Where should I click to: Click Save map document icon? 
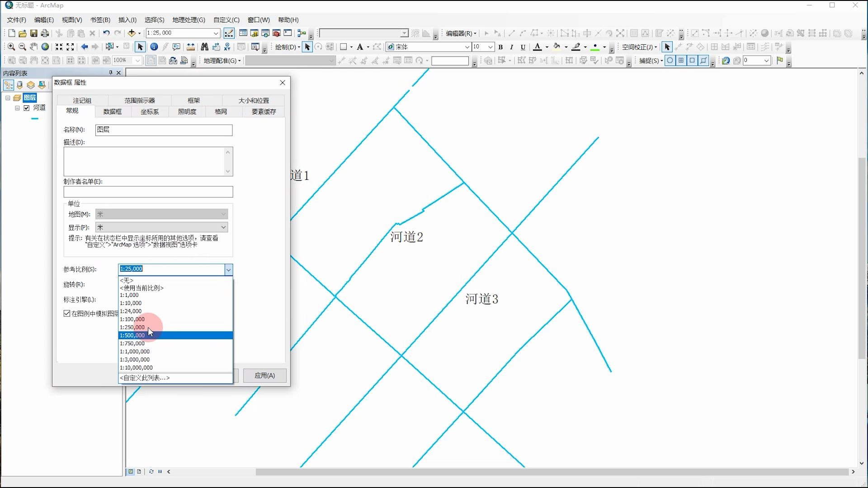tap(33, 33)
